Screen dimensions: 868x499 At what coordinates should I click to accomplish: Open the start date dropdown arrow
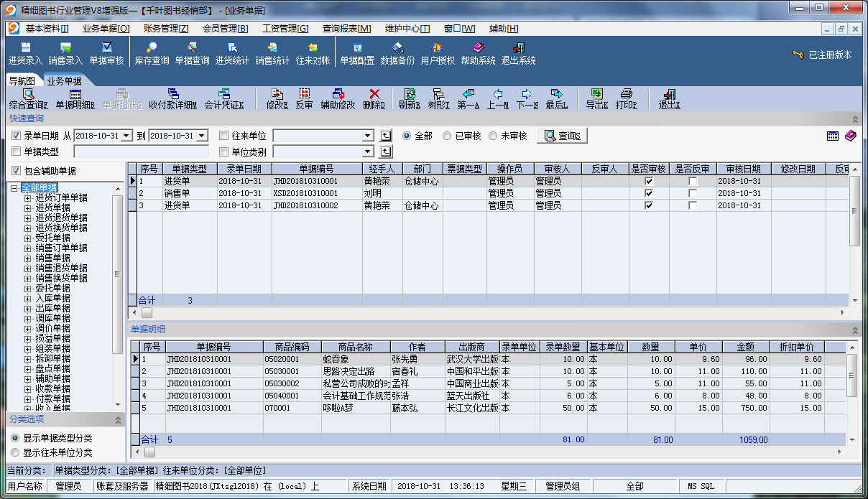pyautogui.click(x=127, y=136)
